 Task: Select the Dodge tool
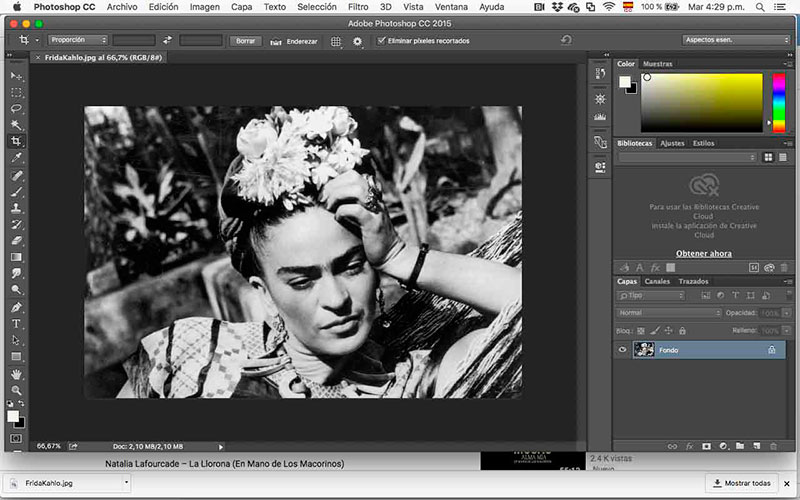click(16, 290)
